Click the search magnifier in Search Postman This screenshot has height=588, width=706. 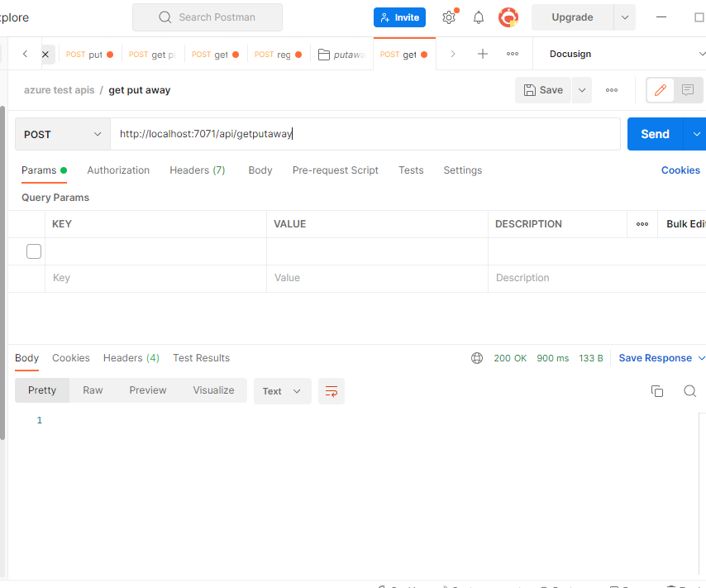[165, 17]
